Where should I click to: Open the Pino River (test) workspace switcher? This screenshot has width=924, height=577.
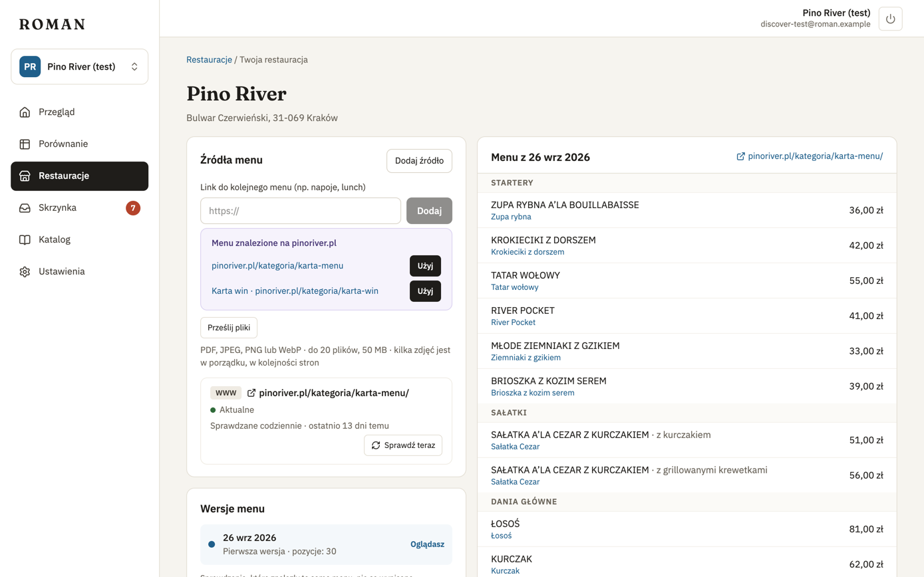click(x=79, y=66)
